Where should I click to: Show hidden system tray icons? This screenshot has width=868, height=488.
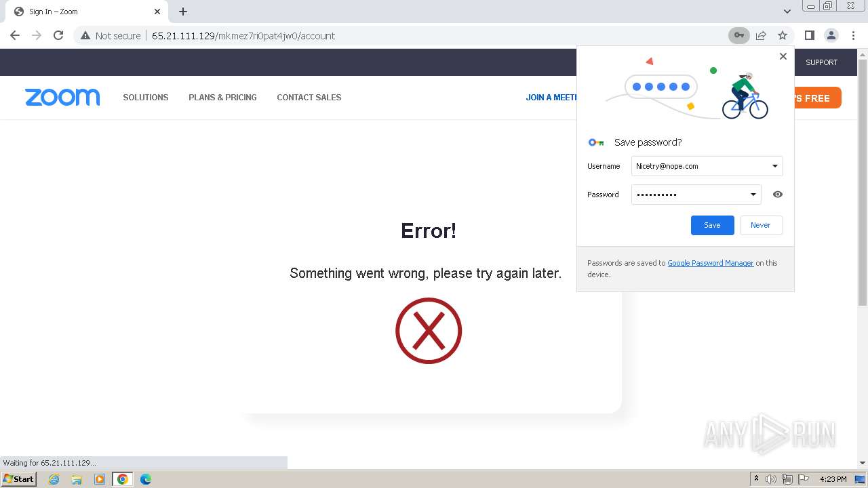[756, 479]
